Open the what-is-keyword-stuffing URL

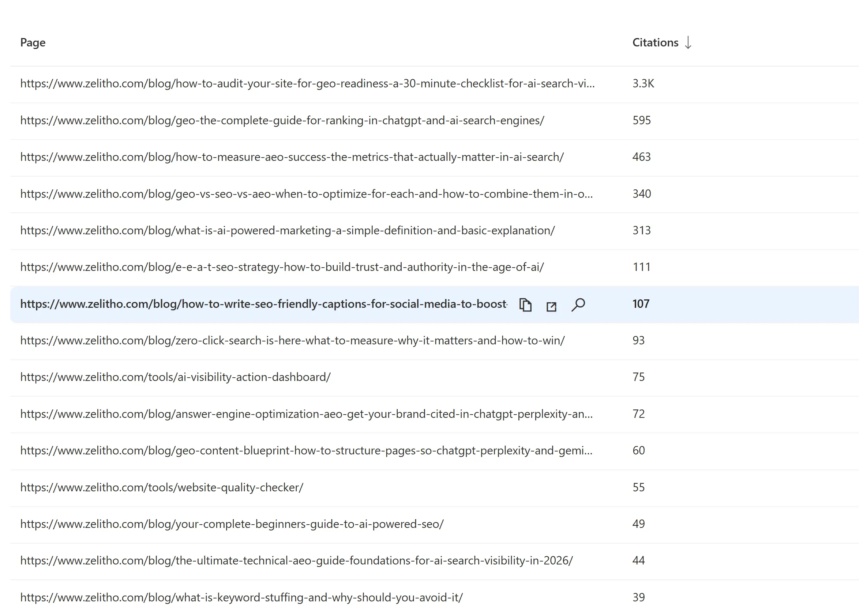(x=242, y=597)
